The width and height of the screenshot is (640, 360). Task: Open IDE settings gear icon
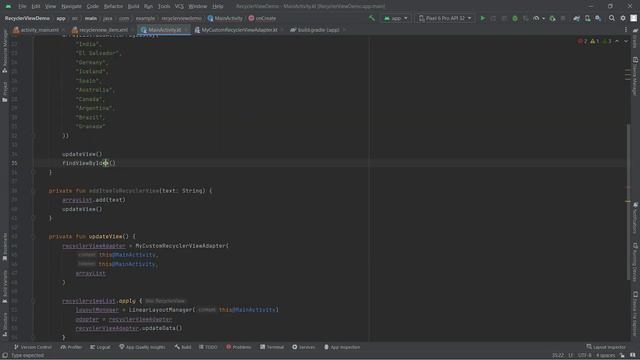point(623,18)
